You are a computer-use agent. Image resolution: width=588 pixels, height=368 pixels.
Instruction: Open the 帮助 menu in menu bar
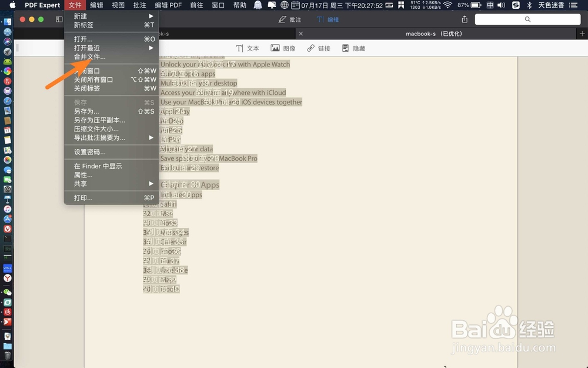(x=240, y=5)
